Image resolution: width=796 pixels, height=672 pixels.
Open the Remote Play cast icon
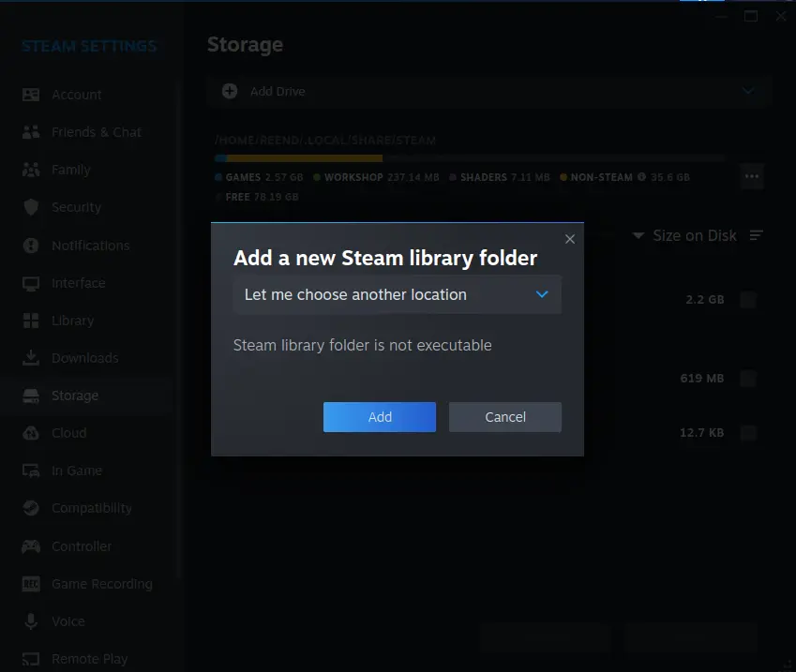pyautogui.click(x=31, y=659)
